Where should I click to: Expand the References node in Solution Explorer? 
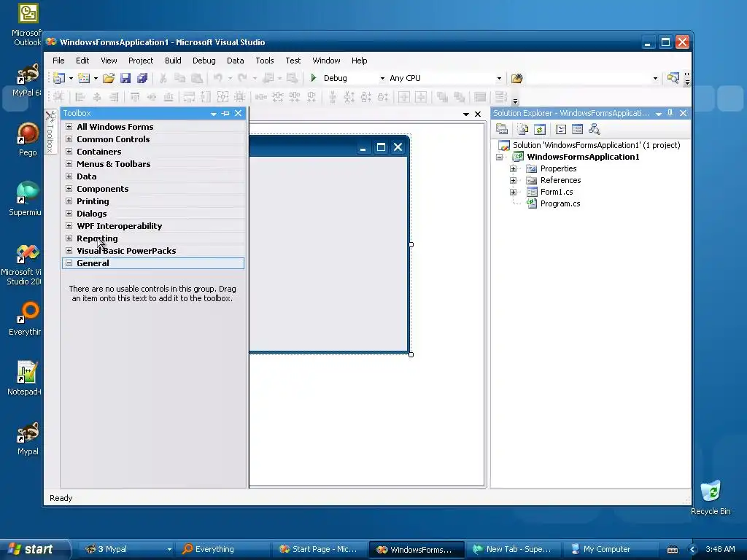(x=513, y=181)
